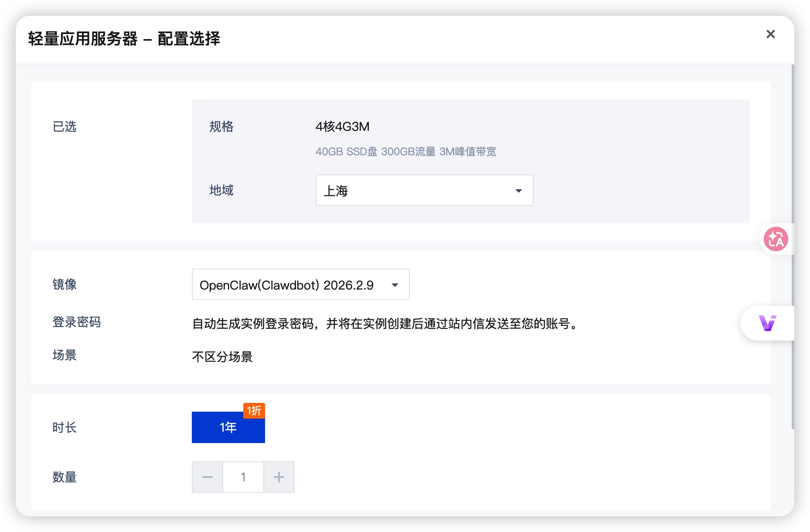The image size is (810, 532).
Task: Click the orange 1折 discount badge
Action: [254, 410]
